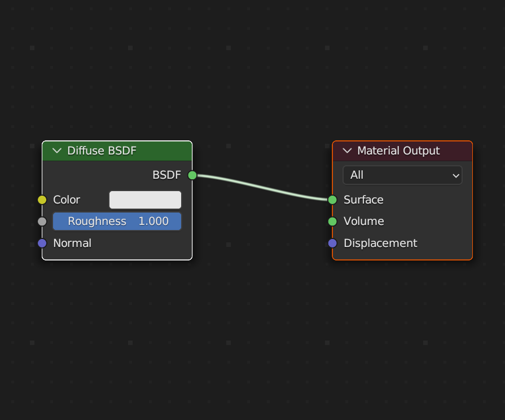The height and width of the screenshot is (420, 505).
Task: Click the Roughness input socket
Action: tap(42, 222)
